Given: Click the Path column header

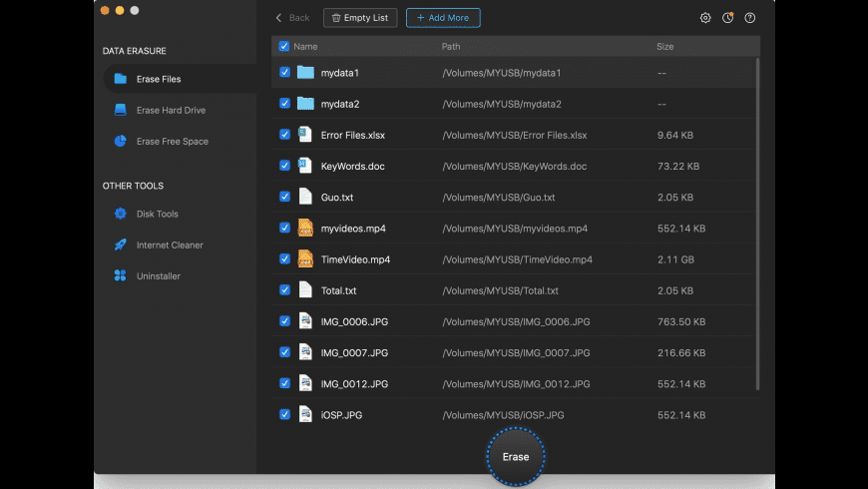Looking at the screenshot, I should (x=451, y=47).
